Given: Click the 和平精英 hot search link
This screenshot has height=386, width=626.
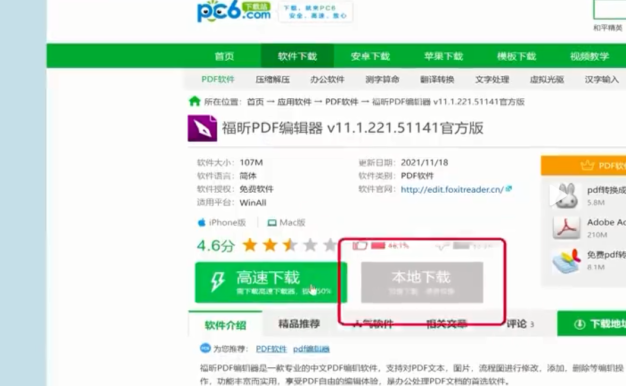Looking at the screenshot, I should [x=608, y=28].
